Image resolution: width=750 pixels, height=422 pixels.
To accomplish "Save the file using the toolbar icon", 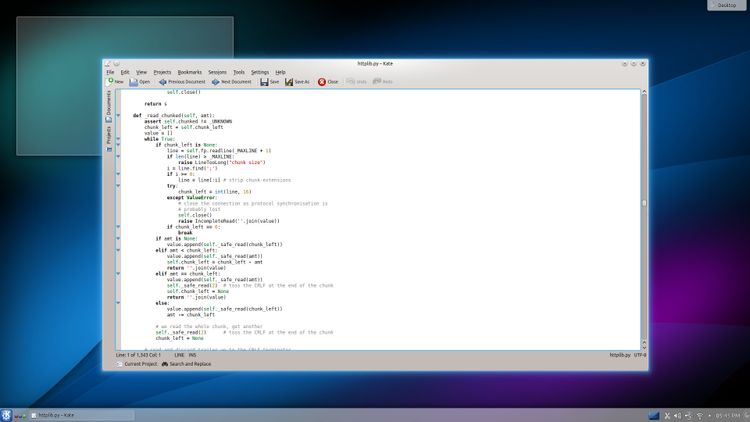I will [x=270, y=82].
